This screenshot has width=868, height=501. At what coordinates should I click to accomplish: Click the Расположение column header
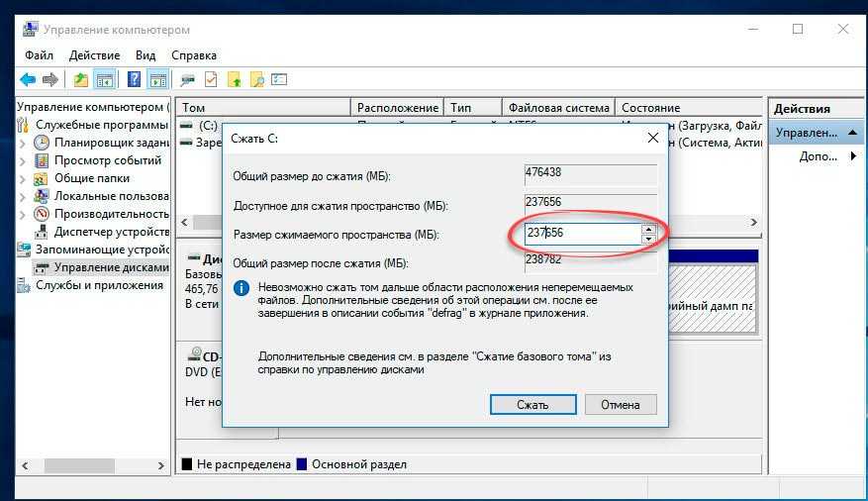398,107
